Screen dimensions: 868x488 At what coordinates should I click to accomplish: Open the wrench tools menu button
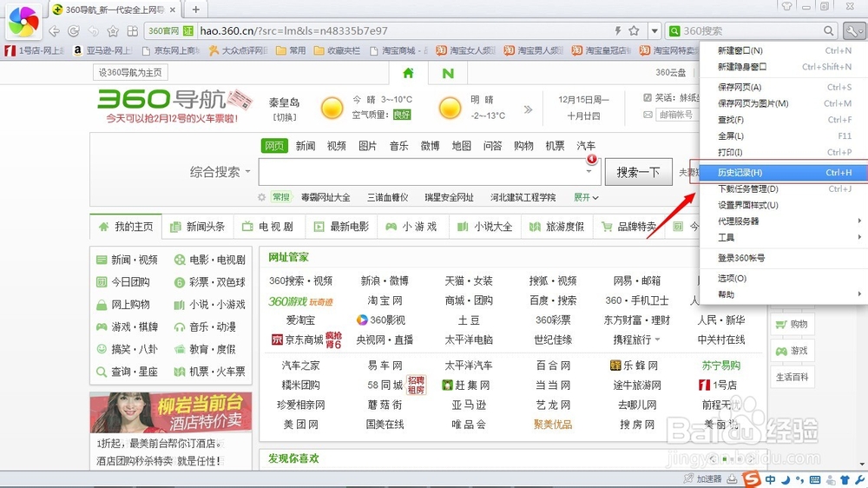[x=852, y=31]
